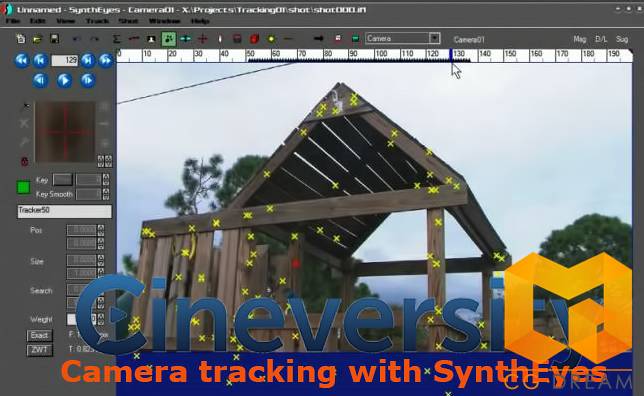Jump to the next key frame
The image size is (644, 396).
(x=87, y=60)
